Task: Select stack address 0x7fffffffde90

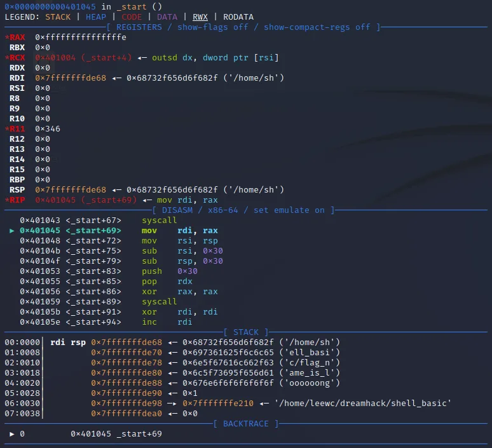Action: [x=126, y=393]
